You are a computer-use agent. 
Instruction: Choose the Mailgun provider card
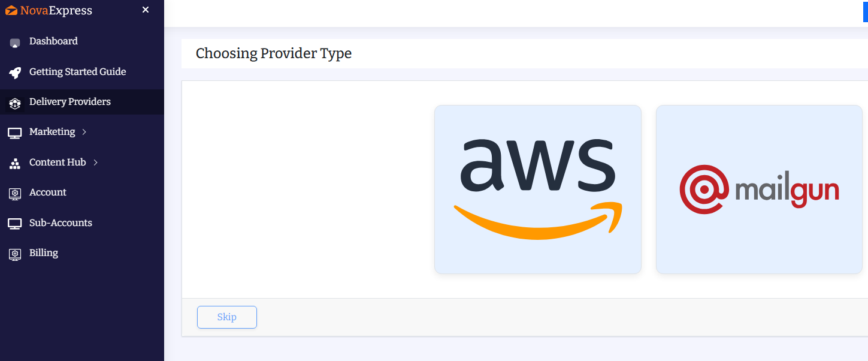[x=759, y=189]
